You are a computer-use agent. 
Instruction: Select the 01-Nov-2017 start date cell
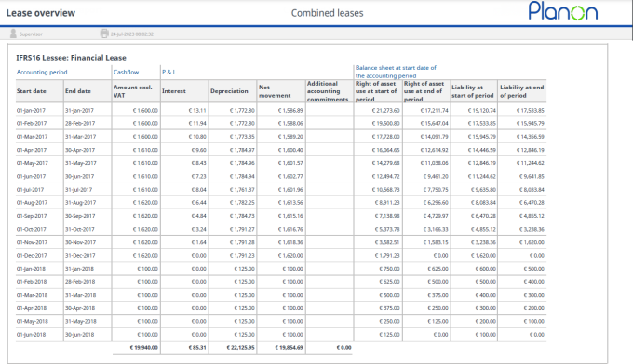coord(32,242)
